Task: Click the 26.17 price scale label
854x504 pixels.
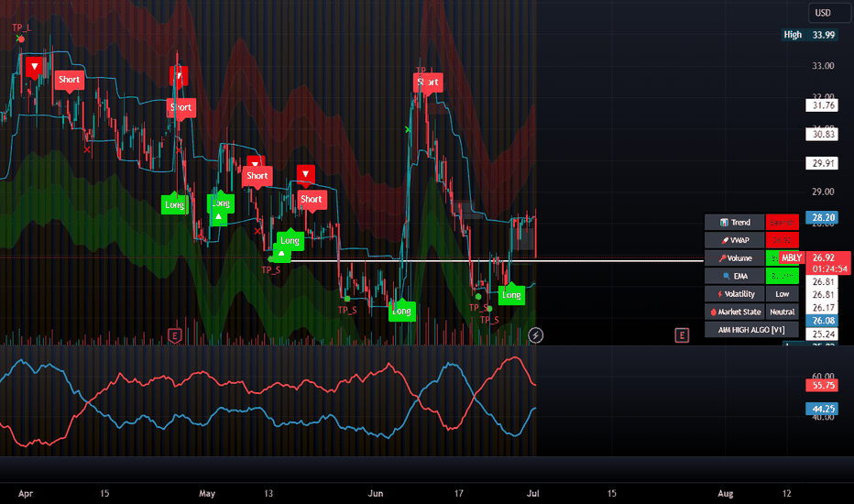Action: point(822,308)
